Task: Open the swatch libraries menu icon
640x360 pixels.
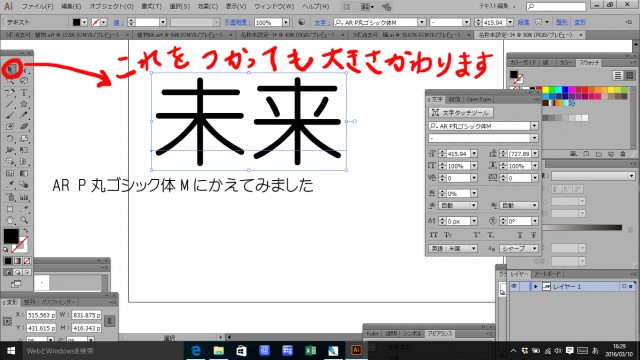Action: 574,154
